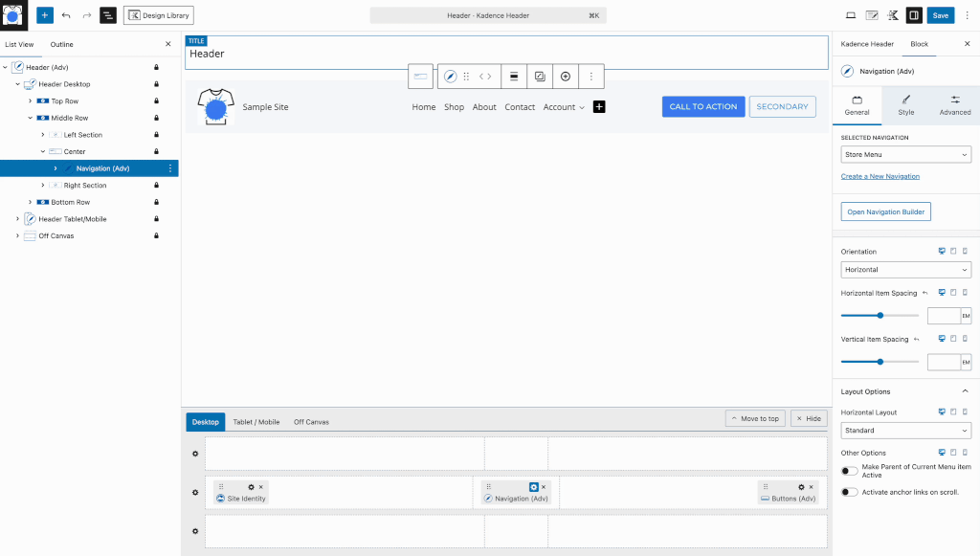Open the Advanced settings tab

[x=955, y=105]
